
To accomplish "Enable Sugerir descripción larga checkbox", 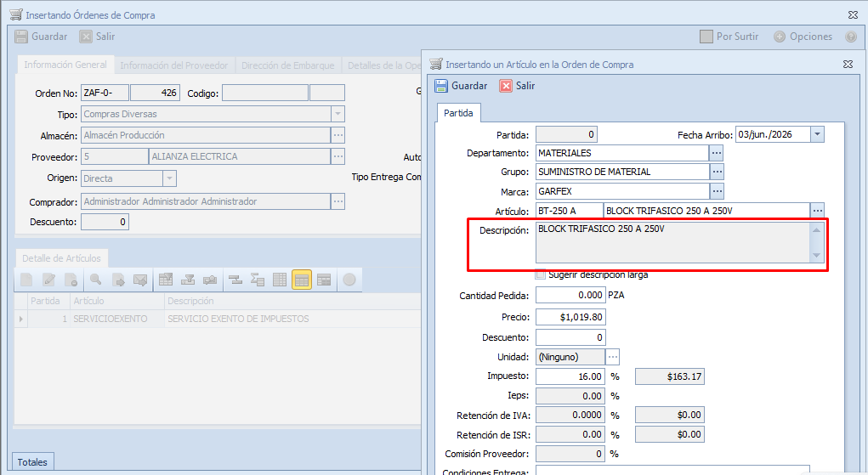I will [x=541, y=274].
